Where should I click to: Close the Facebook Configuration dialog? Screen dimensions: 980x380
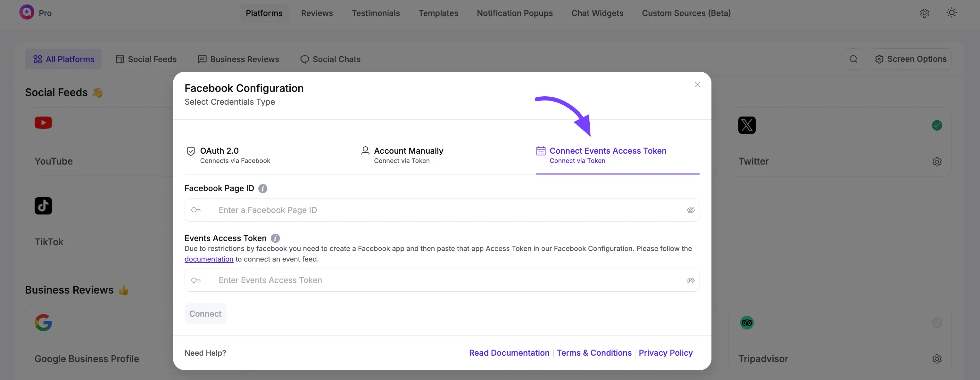(x=697, y=85)
